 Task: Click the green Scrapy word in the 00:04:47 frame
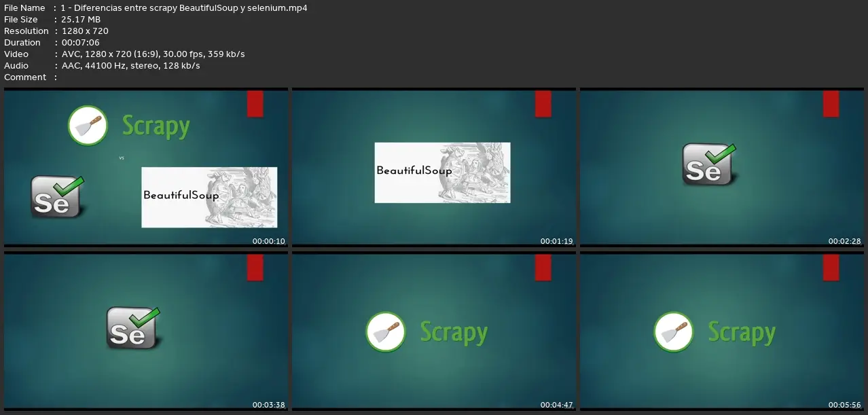coord(454,333)
